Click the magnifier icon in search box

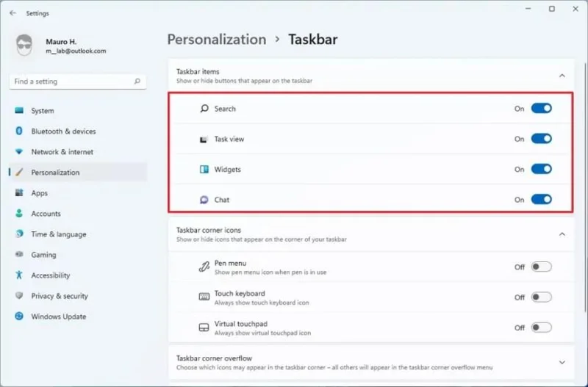tap(137, 82)
